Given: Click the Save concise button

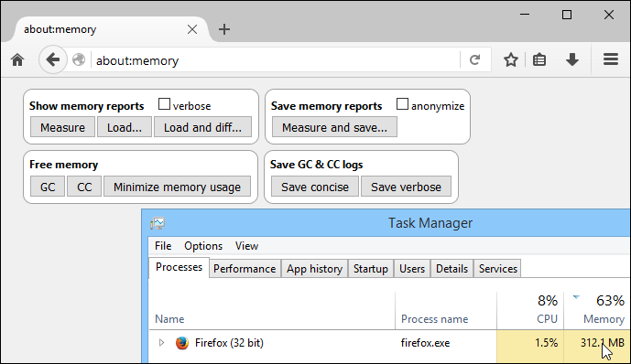Looking at the screenshot, I should click(315, 187).
